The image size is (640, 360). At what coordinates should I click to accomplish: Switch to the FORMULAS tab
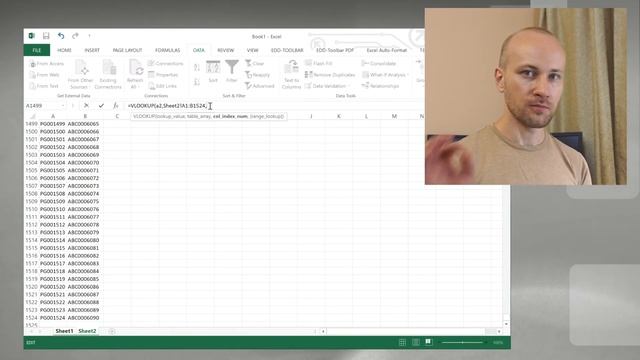(x=167, y=50)
